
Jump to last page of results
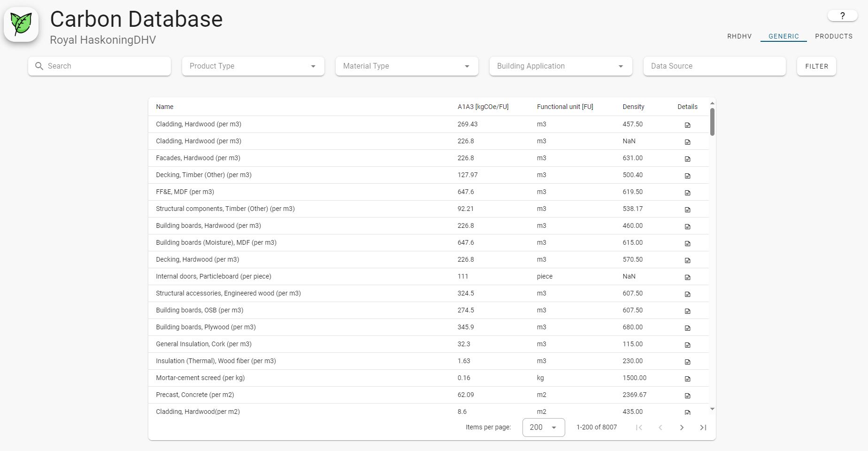coord(703,428)
